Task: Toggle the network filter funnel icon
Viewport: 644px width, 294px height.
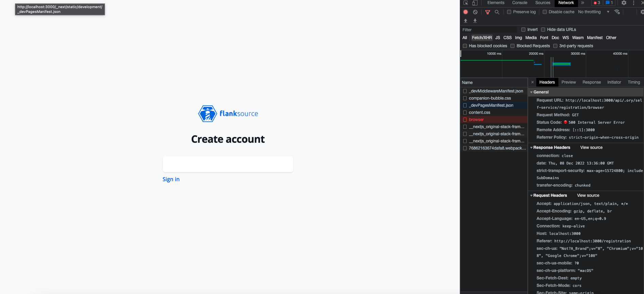Action: (488, 12)
